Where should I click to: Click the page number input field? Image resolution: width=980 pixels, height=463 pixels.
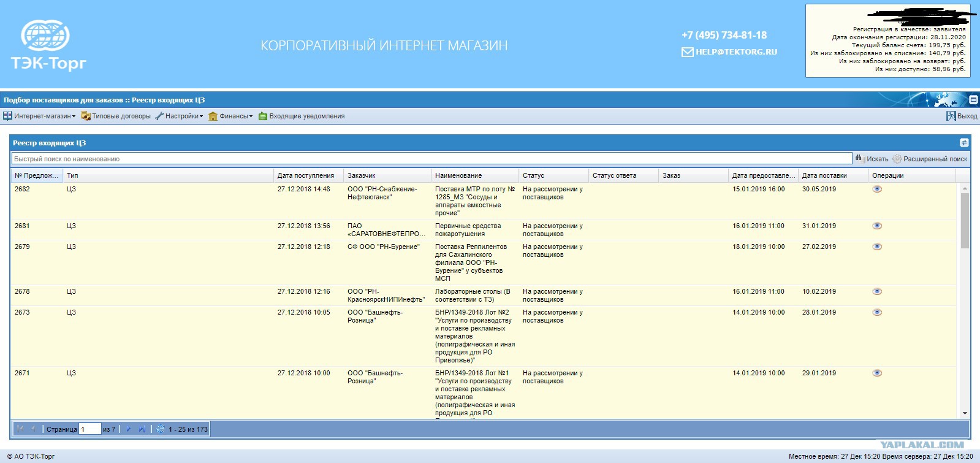(90, 429)
